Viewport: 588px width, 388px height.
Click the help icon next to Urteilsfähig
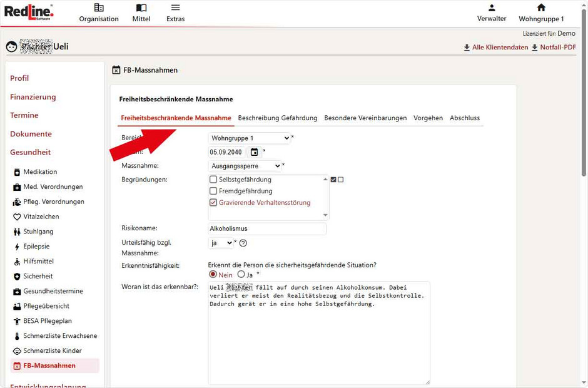pyautogui.click(x=243, y=243)
